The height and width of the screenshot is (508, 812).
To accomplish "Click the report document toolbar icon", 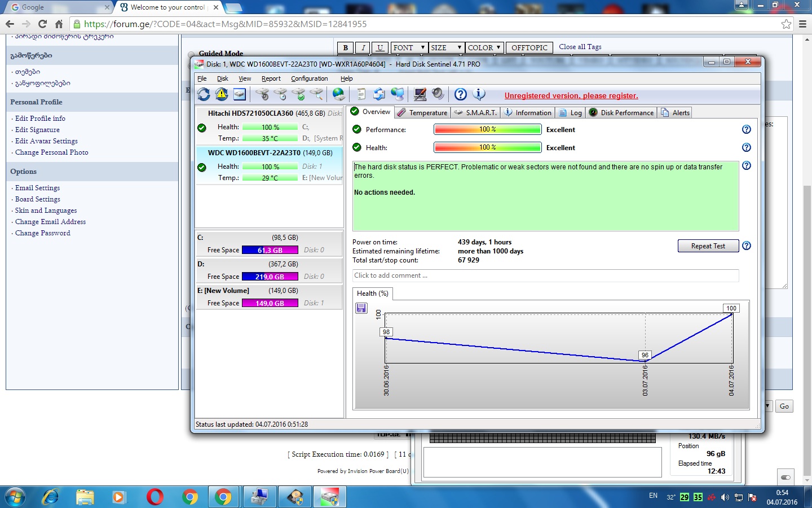I will [x=361, y=94].
